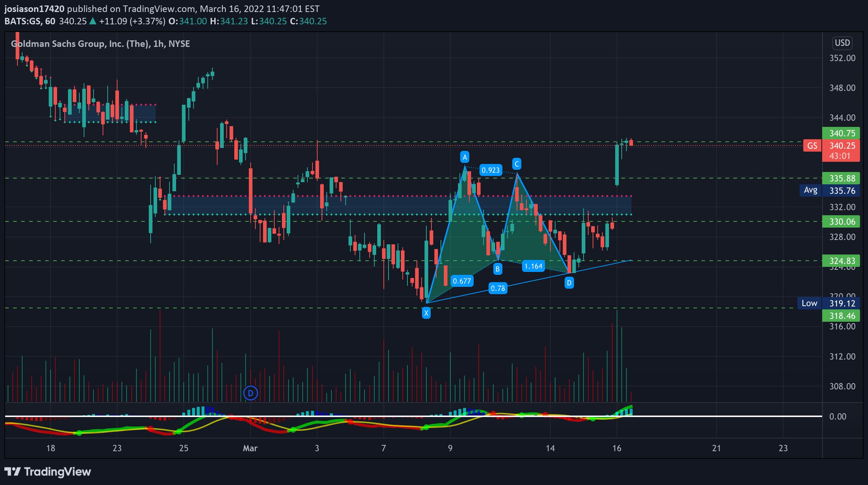Click the USD currency button

point(842,43)
